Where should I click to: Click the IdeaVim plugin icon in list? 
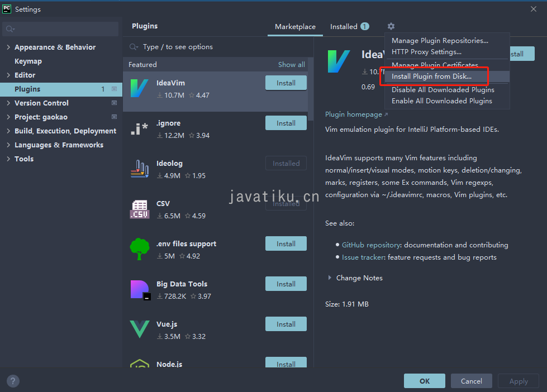pyautogui.click(x=139, y=88)
